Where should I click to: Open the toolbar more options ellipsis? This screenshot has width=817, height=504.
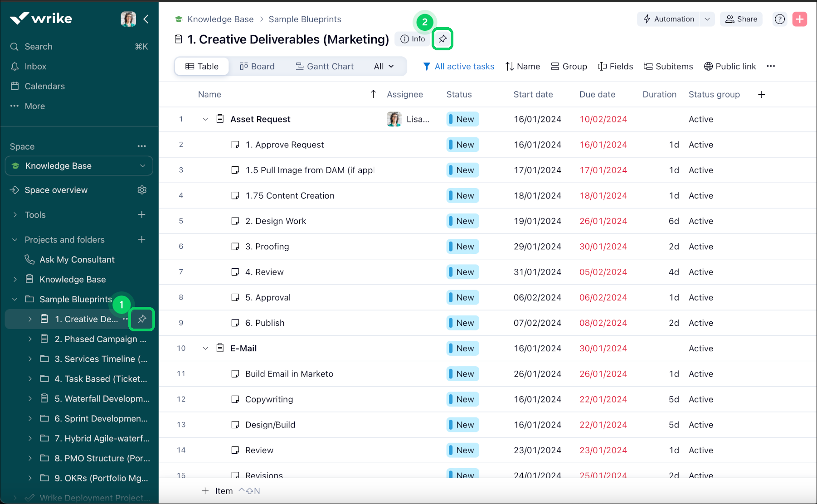(x=771, y=66)
